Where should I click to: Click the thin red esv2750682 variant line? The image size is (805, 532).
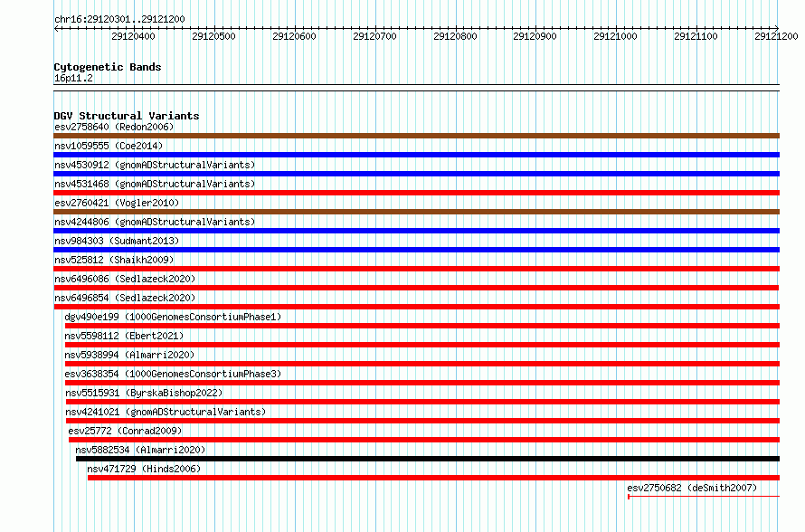704,497
